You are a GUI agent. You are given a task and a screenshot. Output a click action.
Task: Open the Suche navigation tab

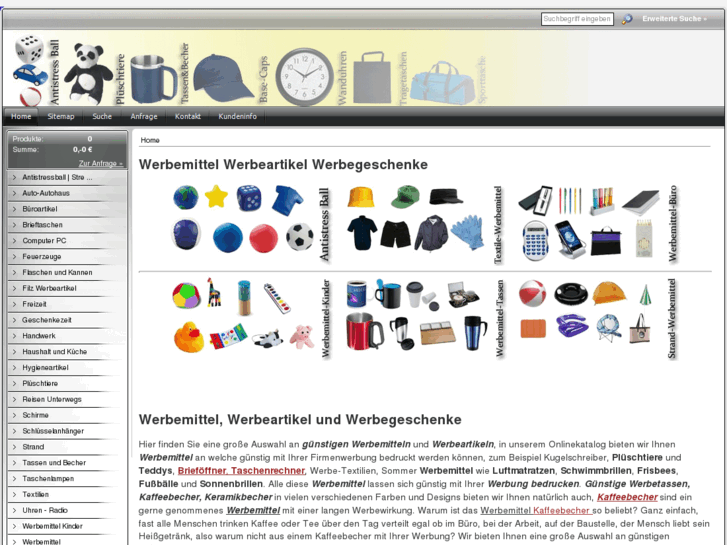point(102,116)
